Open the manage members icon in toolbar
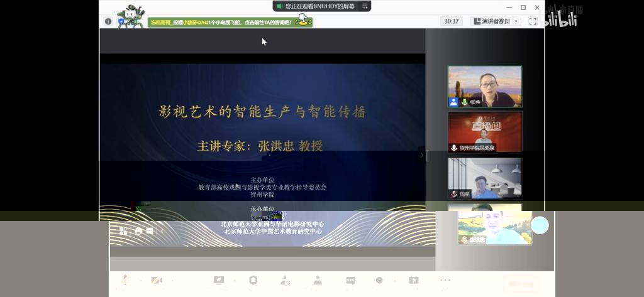This screenshot has width=644, height=297. click(x=318, y=281)
